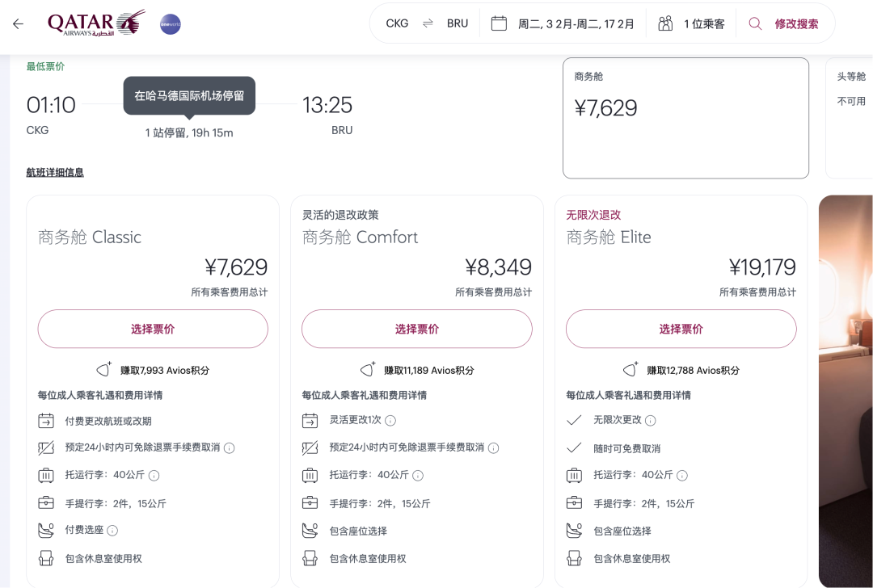Image resolution: width=873 pixels, height=588 pixels.
Task: Expand 航班详细信息 flight details
Action: [55, 172]
